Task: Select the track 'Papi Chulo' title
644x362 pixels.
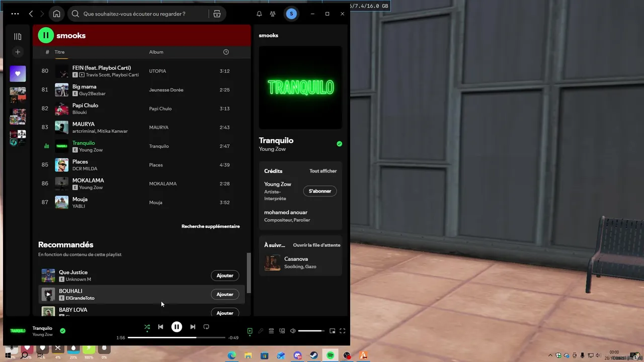Action: [85, 105]
